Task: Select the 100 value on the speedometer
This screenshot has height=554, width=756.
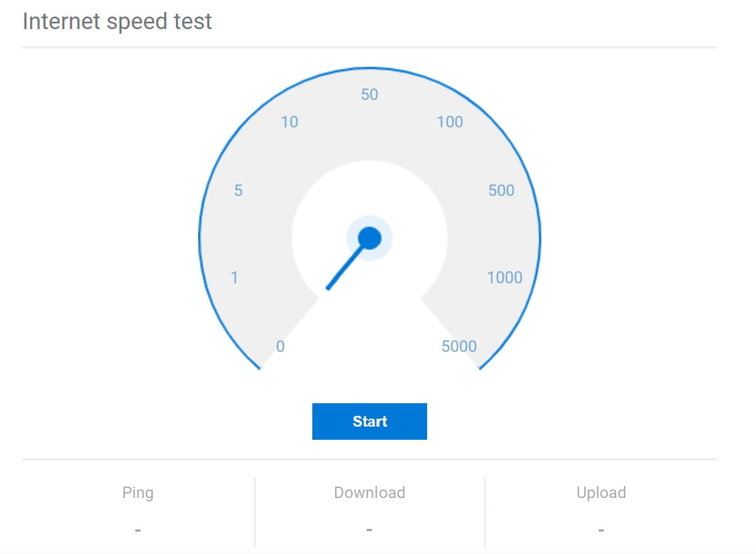Action: point(450,122)
